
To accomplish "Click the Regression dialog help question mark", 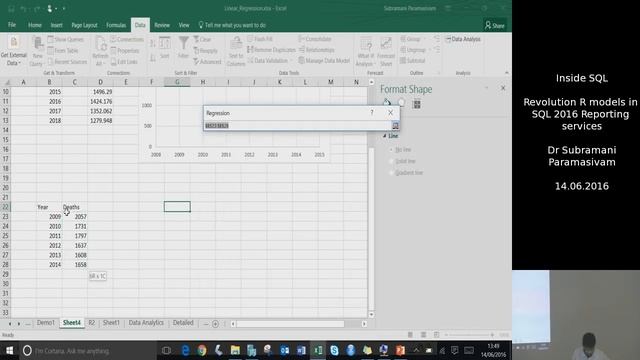I will click(x=372, y=113).
